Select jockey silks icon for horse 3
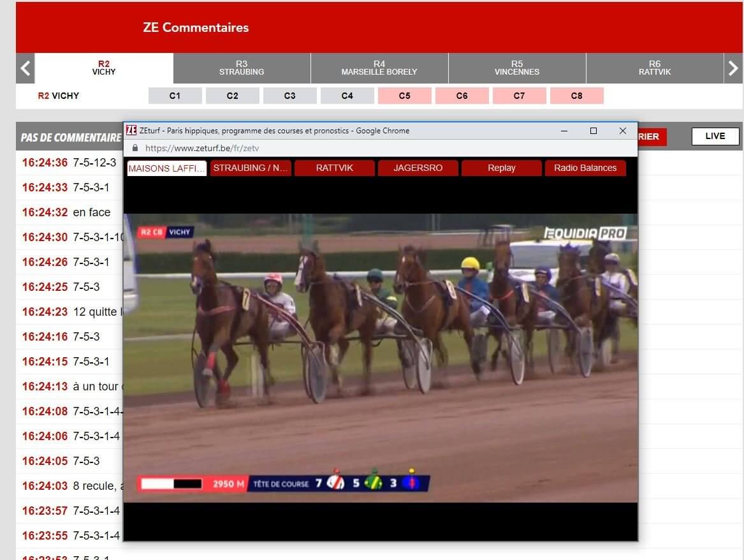Viewport: 744px width, 560px height. (x=411, y=483)
